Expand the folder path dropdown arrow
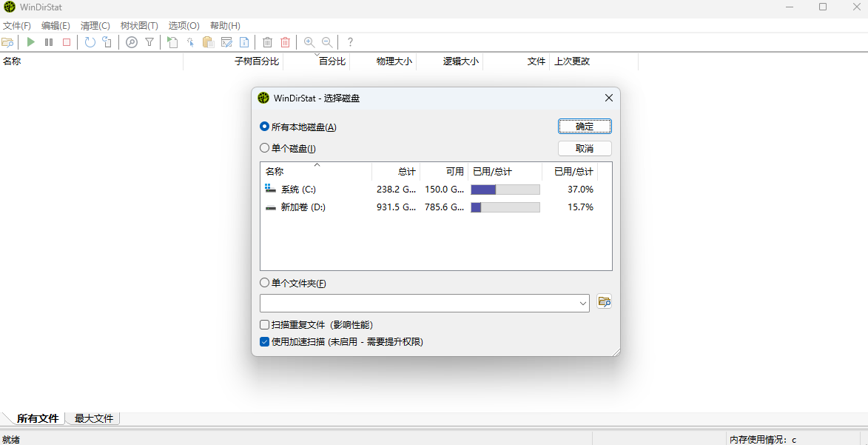This screenshot has width=868, height=445. click(583, 303)
